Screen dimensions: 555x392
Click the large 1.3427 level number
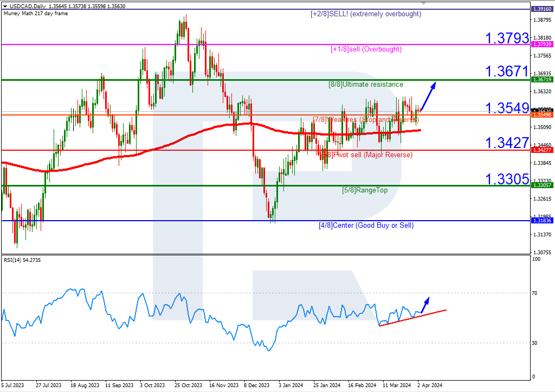(507, 143)
